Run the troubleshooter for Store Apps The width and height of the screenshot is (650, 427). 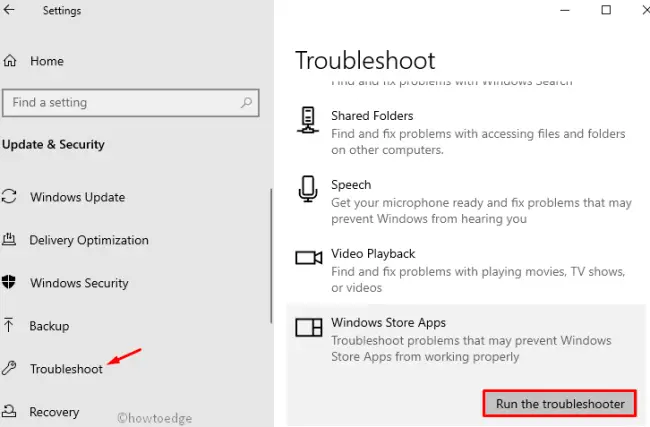pos(559,404)
